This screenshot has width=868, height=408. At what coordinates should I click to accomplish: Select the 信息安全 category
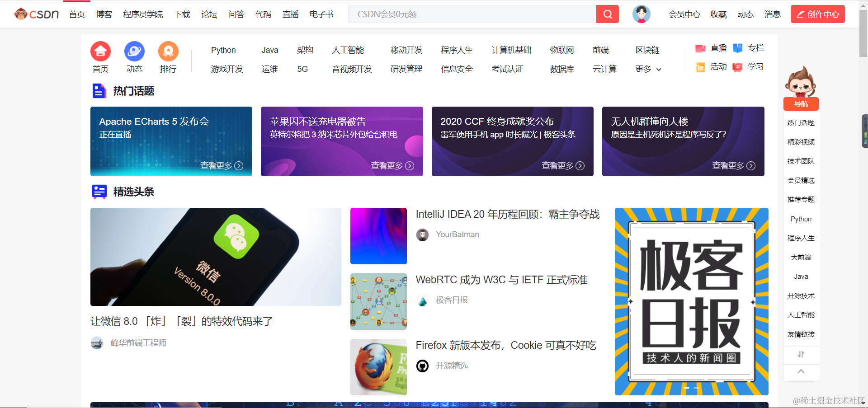click(x=457, y=69)
